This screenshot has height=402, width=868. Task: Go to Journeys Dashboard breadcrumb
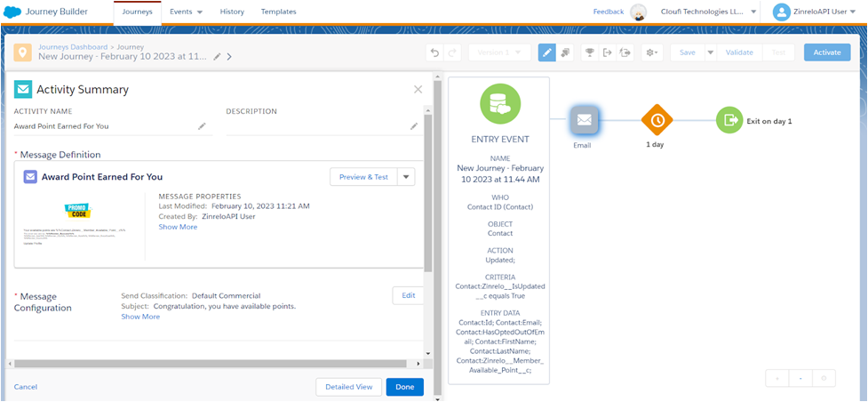[73, 47]
